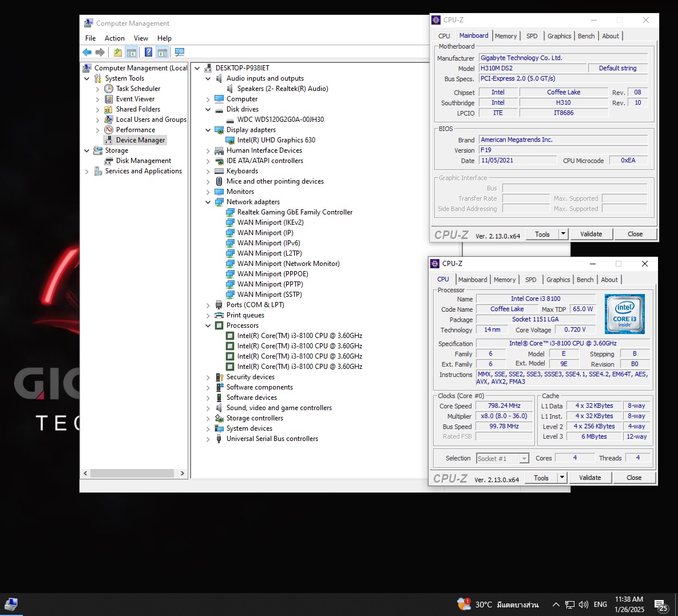The image size is (678, 616).
Task: Switch to Memory tab in Mainboard CPU-Z window
Action: click(506, 36)
